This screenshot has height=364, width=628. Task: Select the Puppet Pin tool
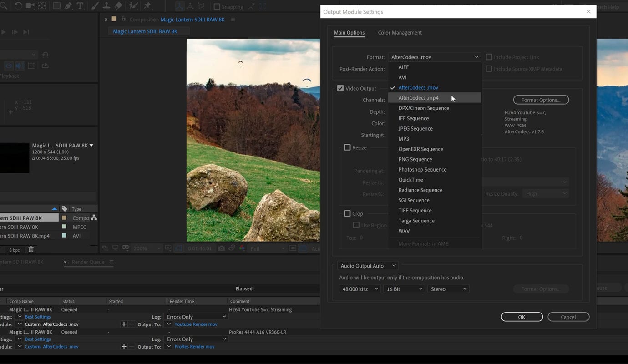click(x=148, y=6)
